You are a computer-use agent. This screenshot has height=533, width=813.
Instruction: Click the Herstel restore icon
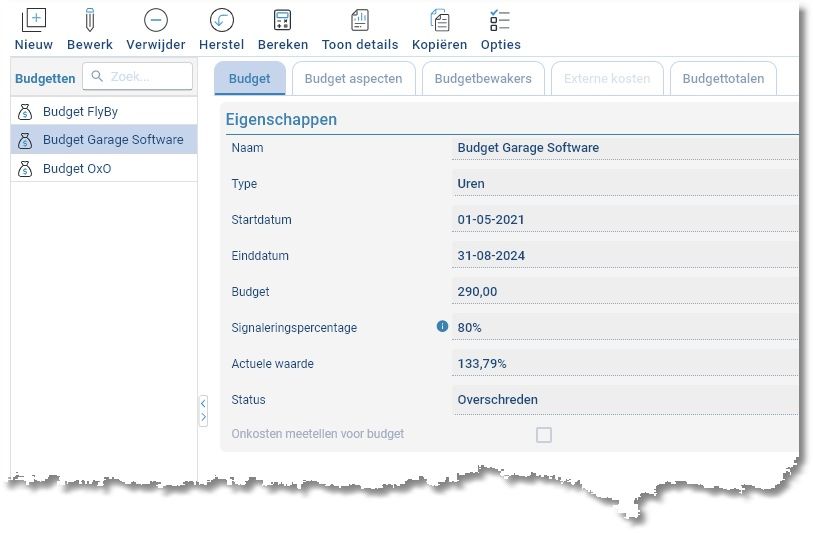221,20
